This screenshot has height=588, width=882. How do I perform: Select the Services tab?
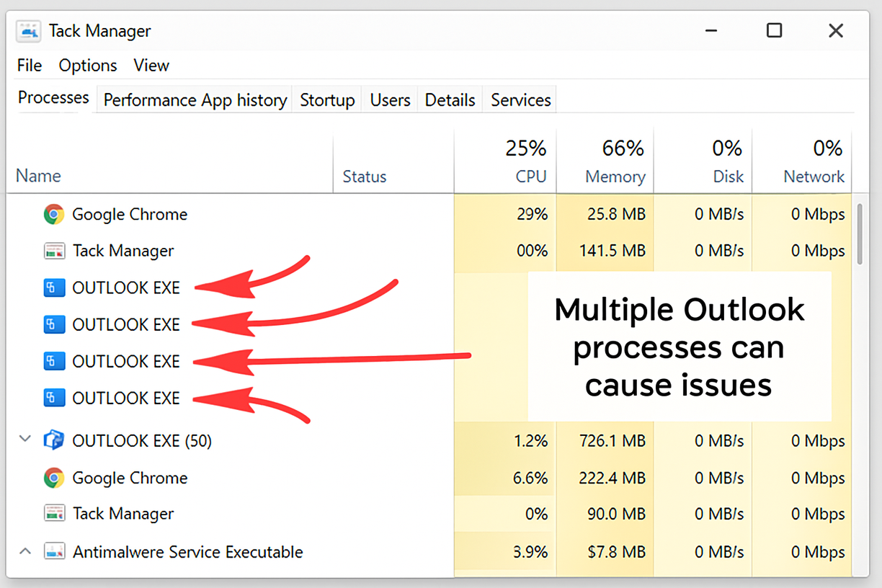coord(520,100)
